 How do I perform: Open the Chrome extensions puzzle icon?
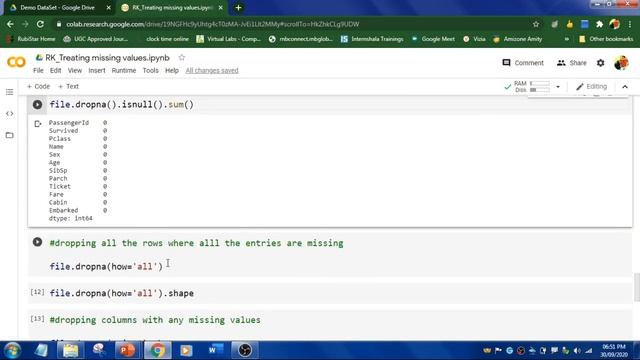599,24
